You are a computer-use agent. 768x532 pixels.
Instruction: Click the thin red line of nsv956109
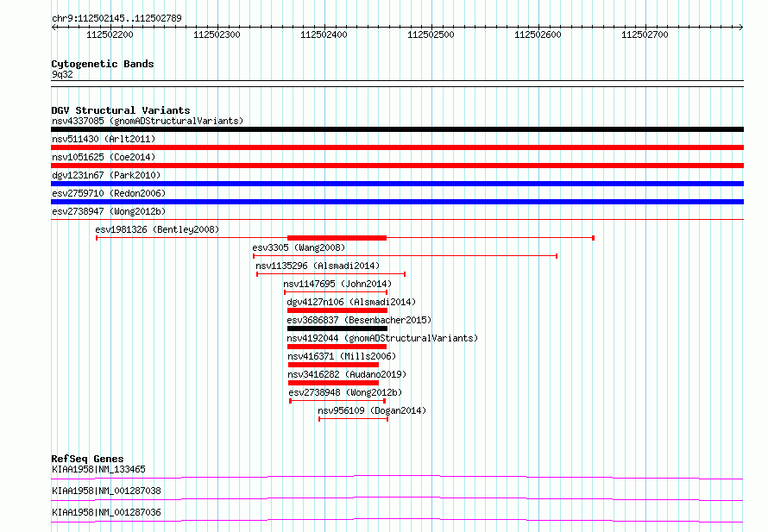[x=354, y=419]
